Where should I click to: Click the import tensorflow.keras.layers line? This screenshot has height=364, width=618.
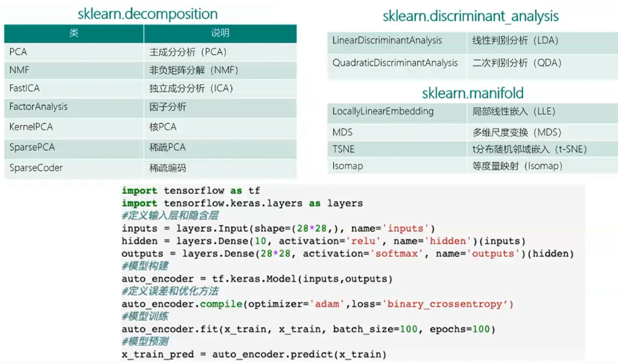click(x=242, y=203)
